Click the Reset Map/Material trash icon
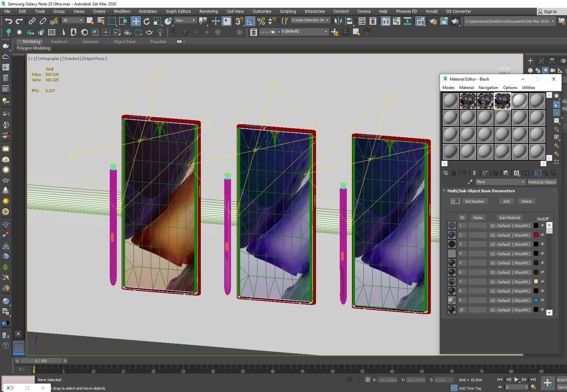 point(474,173)
